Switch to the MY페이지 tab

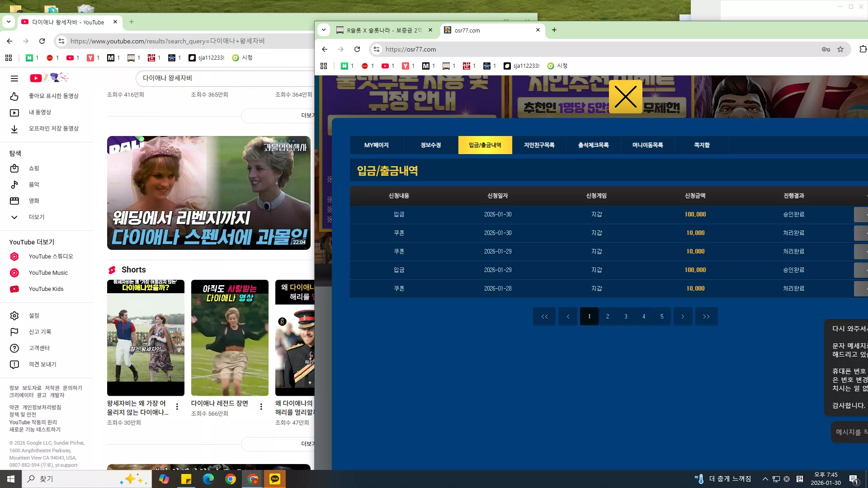377,145
